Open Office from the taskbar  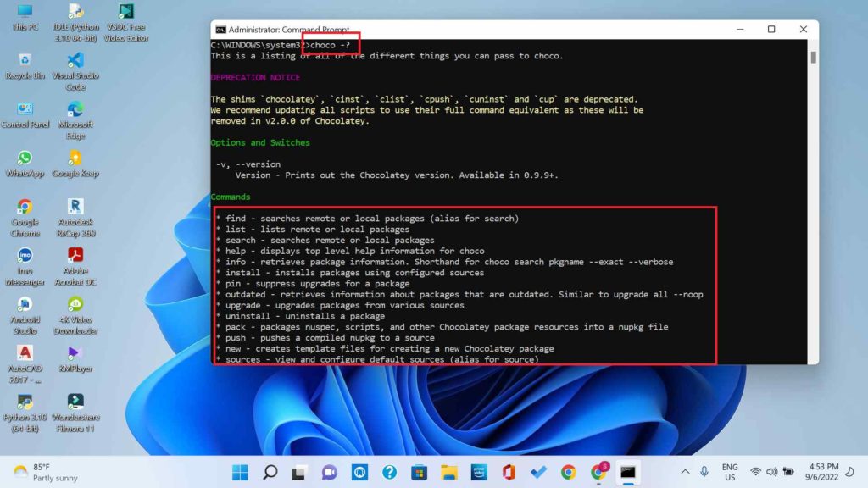[x=509, y=472]
